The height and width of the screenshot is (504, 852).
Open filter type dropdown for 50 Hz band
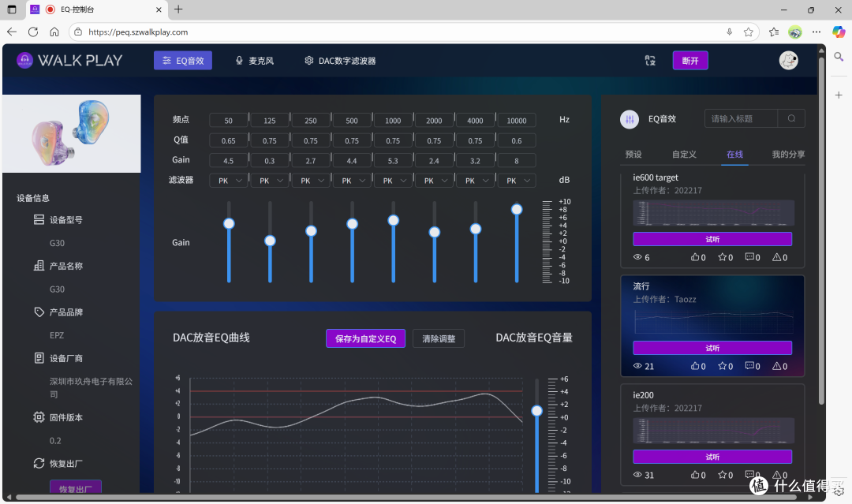pos(229,181)
